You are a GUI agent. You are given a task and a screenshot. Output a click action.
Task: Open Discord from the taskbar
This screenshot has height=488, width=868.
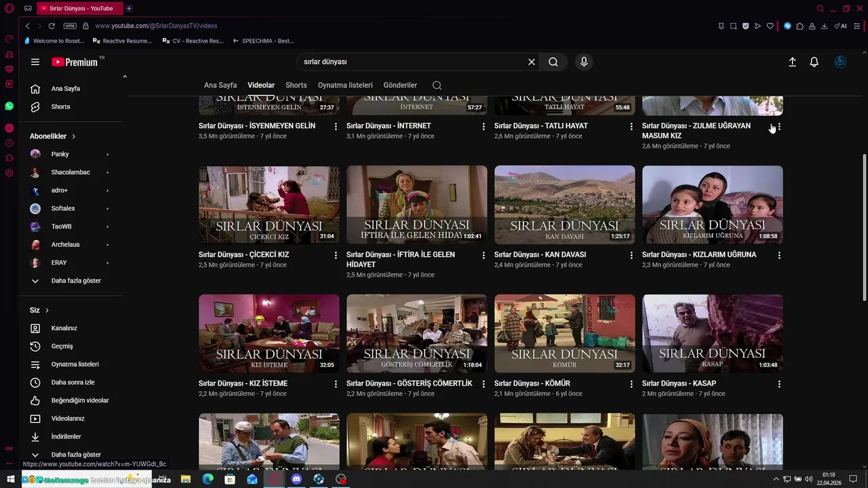(x=296, y=479)
